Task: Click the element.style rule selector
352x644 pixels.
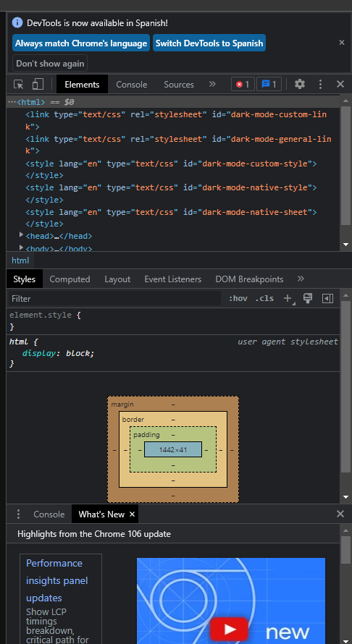Action: coord(41,315)
